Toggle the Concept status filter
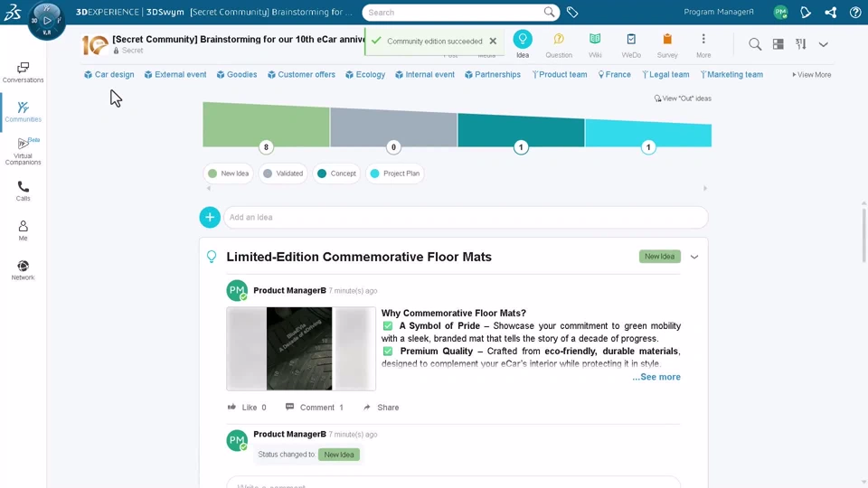The width and height of the screenshot is (868, 488). click(x=336, y=174)
